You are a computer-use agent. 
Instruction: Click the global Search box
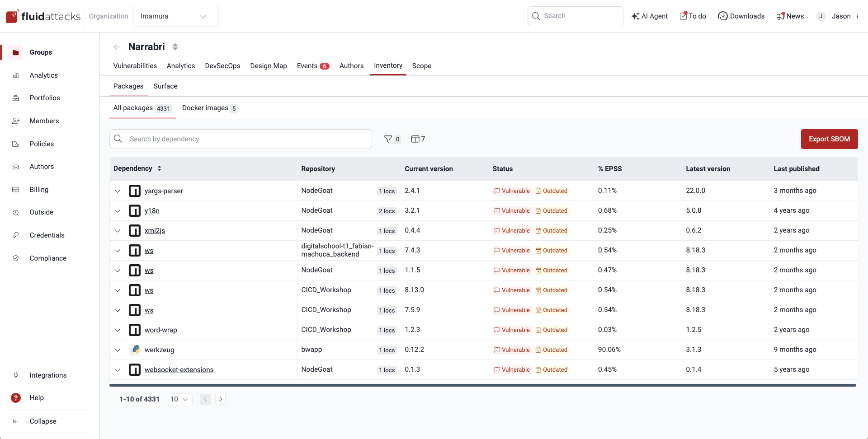click(575, 16)
